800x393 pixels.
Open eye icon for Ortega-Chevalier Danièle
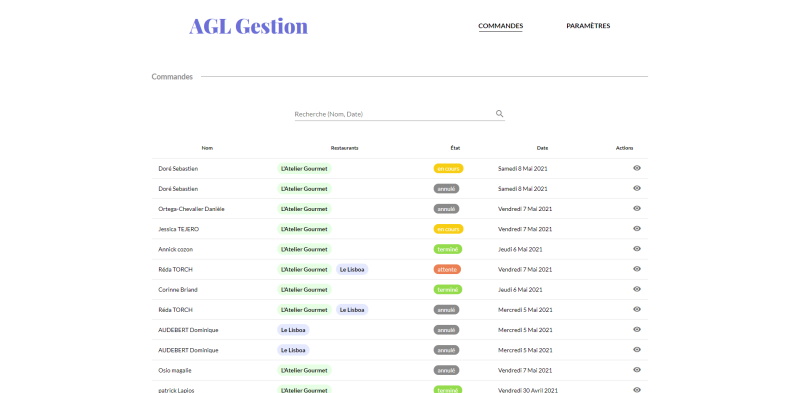[637, 208]
